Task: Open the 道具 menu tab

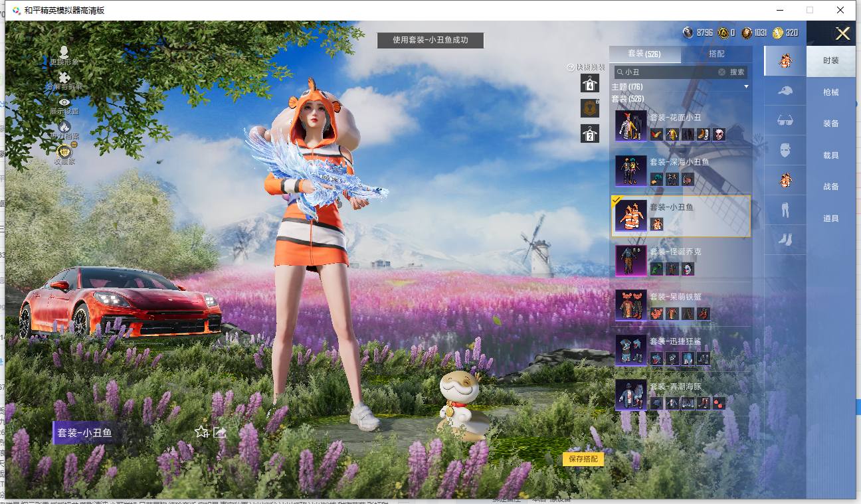Action: [831, 218]
